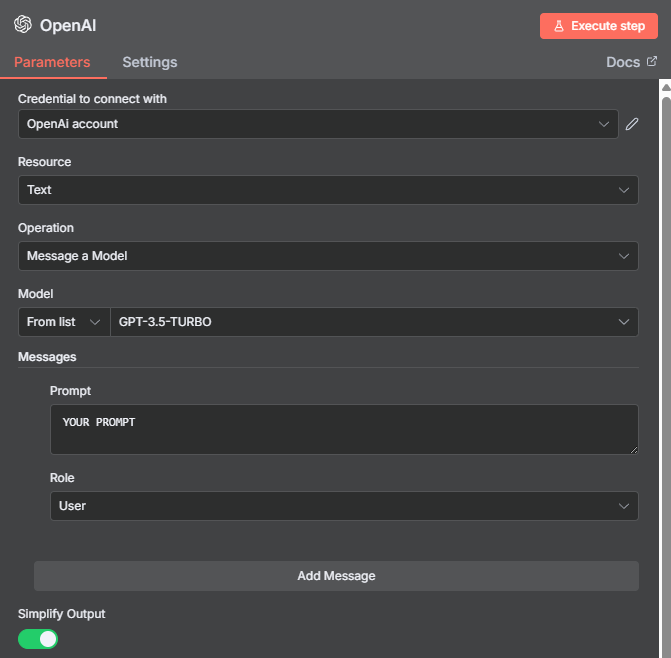Select the Parameters tab
The width and height of the screenshot is (671, 658).
pos(52,62)
